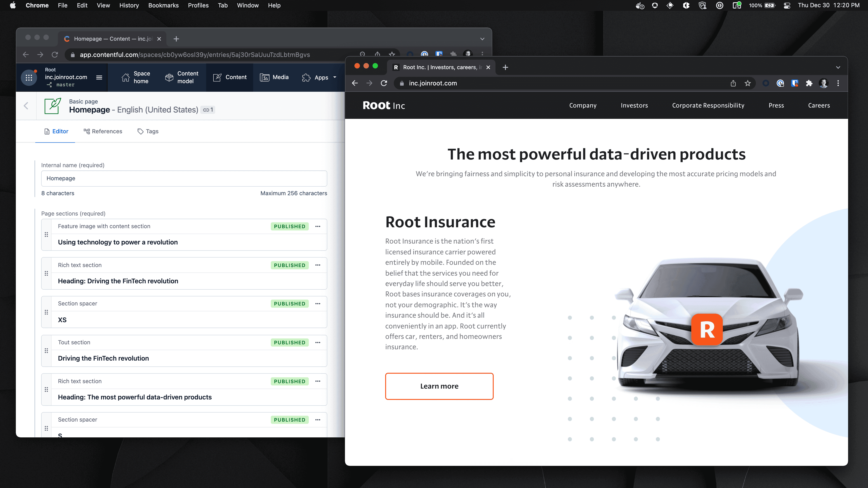Open Heading: The most powerful data-driven products entry
Viewport: 868px width, 488px height.
pos(135,397)
